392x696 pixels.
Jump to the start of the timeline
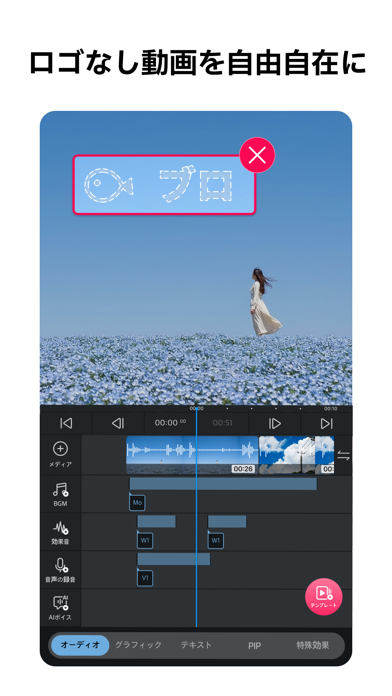pyautogui.click(x=66, y=423)
